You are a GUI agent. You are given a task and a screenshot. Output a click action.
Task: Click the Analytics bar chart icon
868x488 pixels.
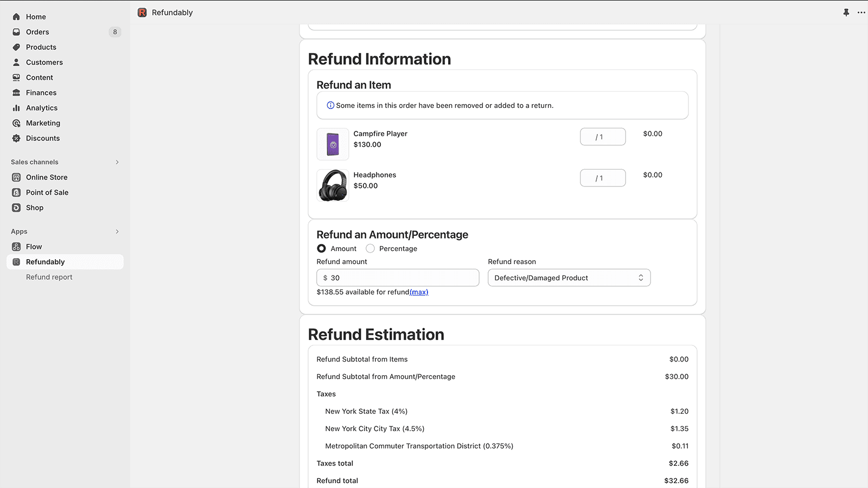pyautogui.click(x=16, y=108)
